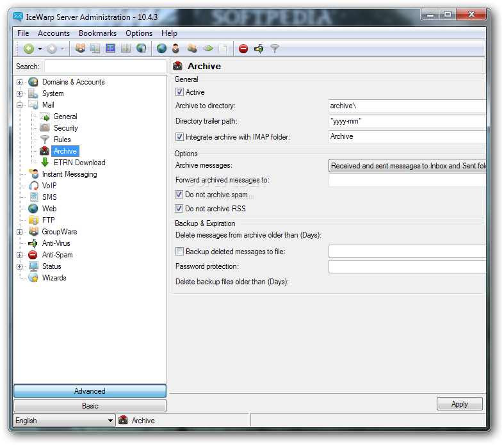Screen dimensions: 504x445
Task: Open the Accounts menu
Action: point(54,33)
